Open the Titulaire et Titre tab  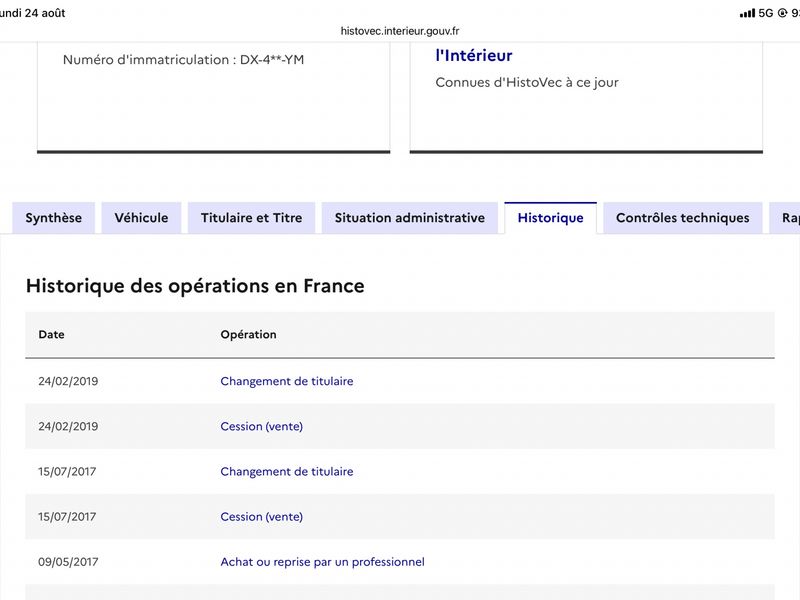tap(252, 218)
